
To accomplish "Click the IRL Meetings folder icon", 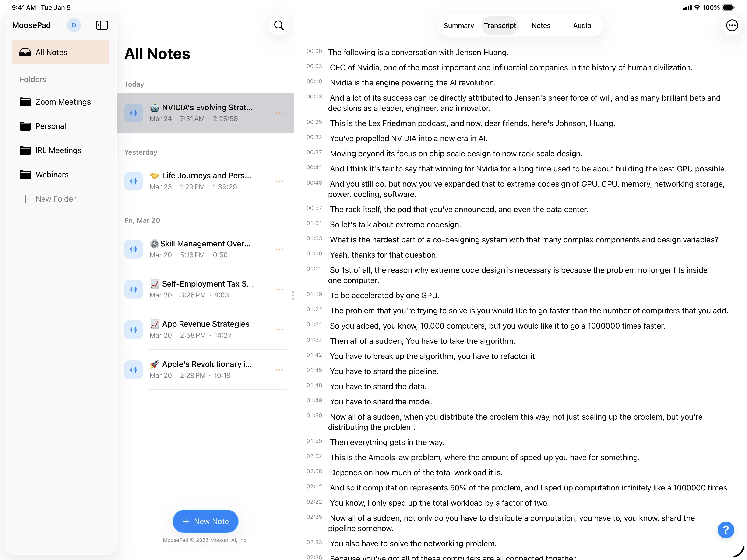I will 25,150.
